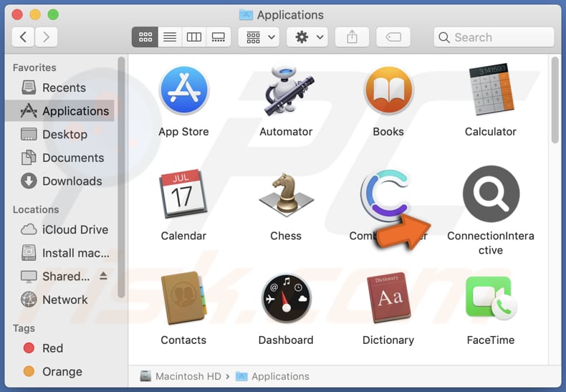Image resolution: width=566 pixels, height=392 pixels.
Task: Click the Applications folder title icon
Action: point(246,15)
